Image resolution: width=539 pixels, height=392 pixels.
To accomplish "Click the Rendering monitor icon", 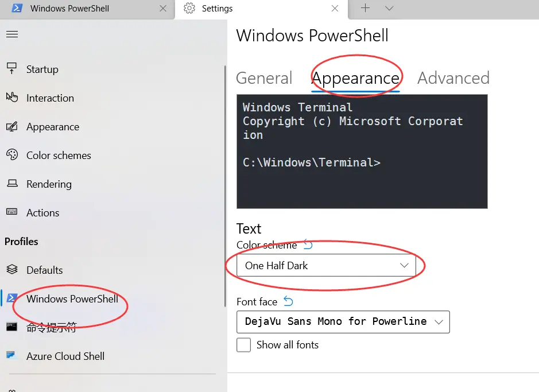I will (11, 184).
